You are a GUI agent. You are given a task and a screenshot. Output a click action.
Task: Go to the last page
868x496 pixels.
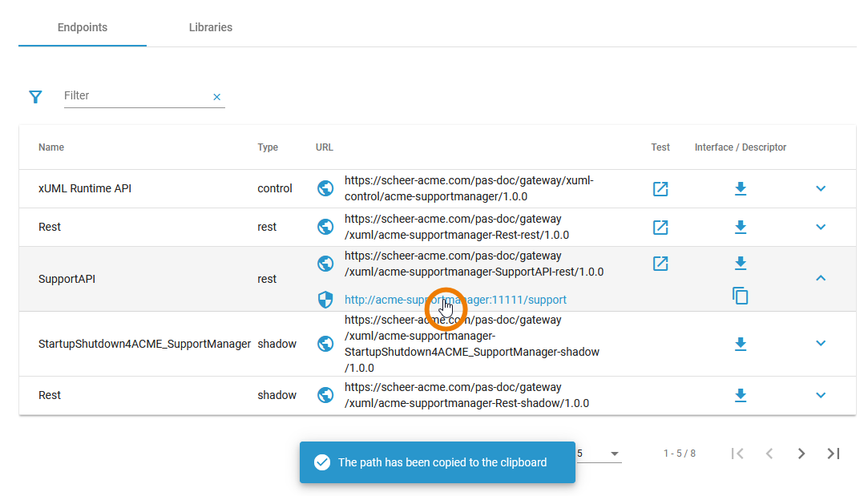[834, 454]
